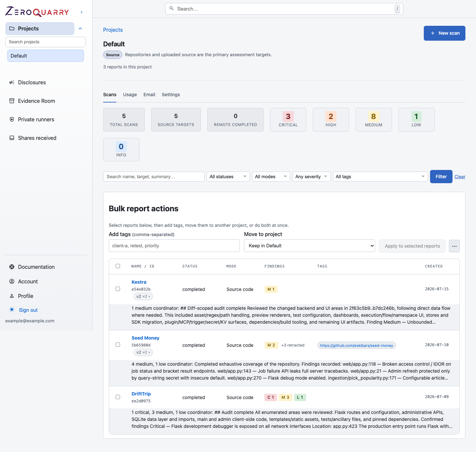Expand the Kestra v2 versions pill
Image resolution: width=476 pixels, height=452 pixels.
(143, 297)
